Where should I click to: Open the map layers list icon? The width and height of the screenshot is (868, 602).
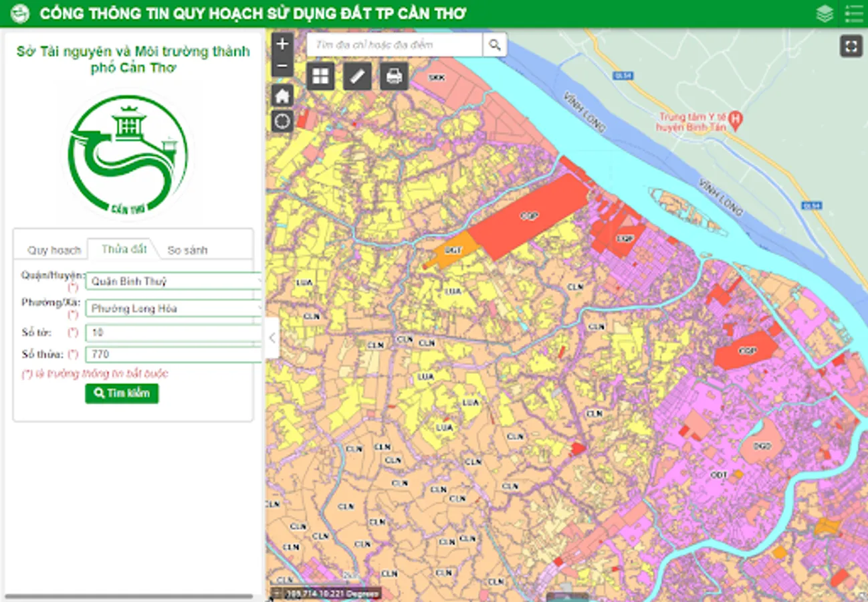click(x=825, y=13)
